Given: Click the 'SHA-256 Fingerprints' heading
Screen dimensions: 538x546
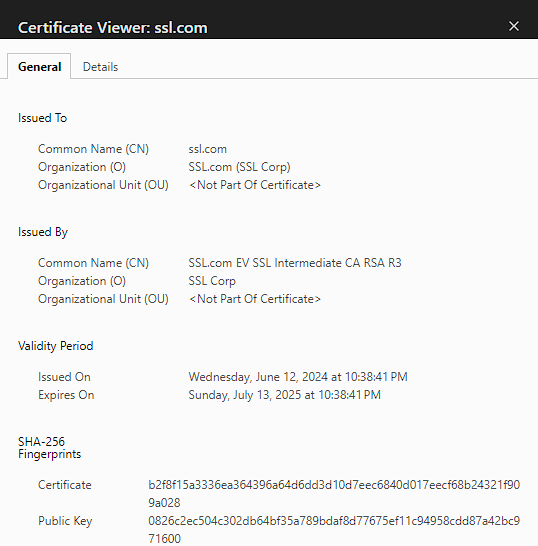Looking at the screenshot, I should coord(49,448).
